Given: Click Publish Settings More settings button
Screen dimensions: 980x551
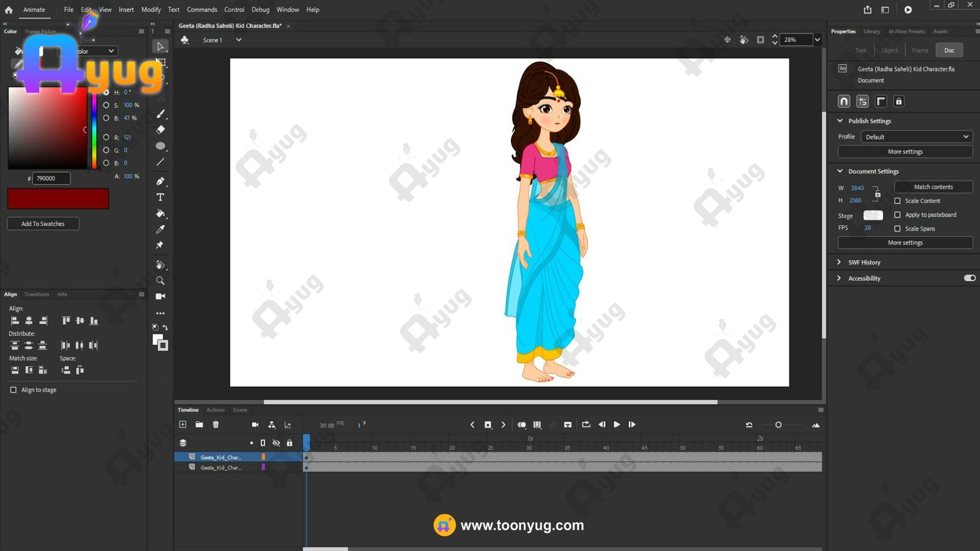Looking at the screenshot, I should [x=905, y=151].
